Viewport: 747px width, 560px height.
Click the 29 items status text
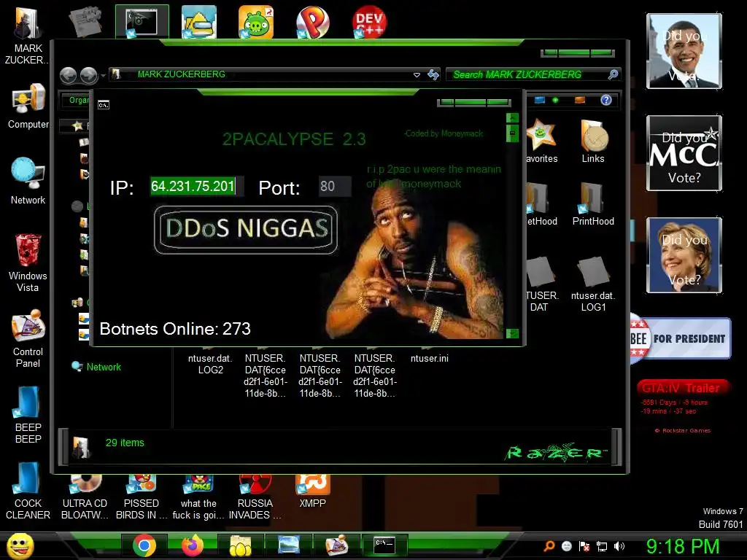tap(125, 443)
